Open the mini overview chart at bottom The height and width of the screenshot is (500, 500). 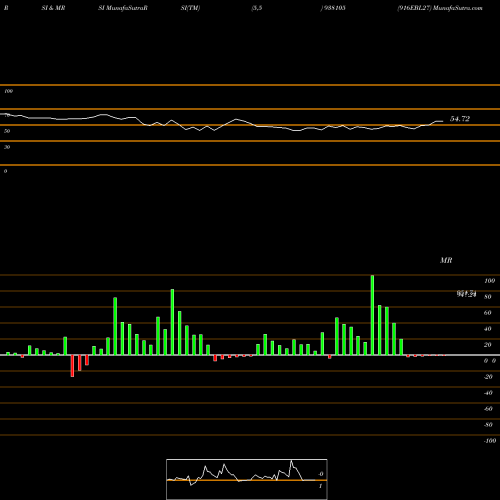[x=247, y=479]
